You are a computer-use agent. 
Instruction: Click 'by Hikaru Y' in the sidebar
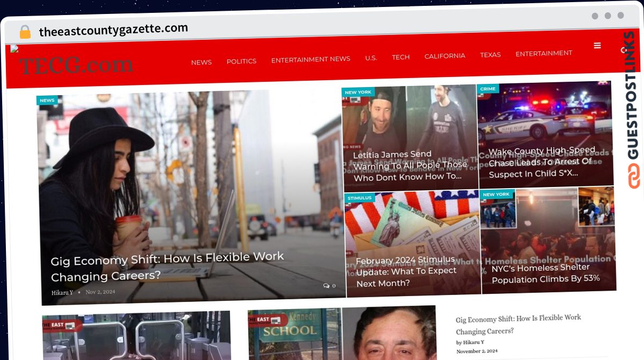(x=470, y=342)
